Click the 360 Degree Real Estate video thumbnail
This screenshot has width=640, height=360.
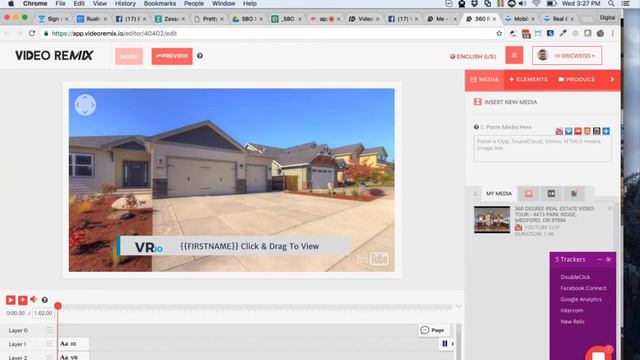[x=492, y=220]
